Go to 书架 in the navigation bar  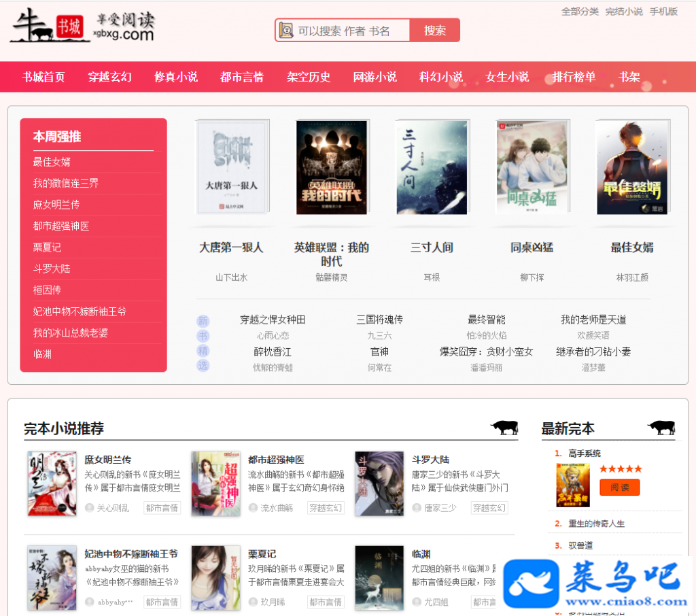[x=629, y=78]
